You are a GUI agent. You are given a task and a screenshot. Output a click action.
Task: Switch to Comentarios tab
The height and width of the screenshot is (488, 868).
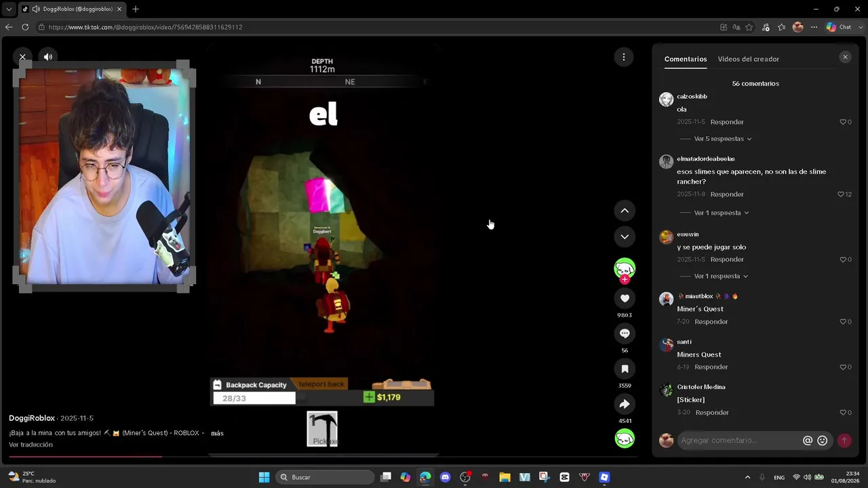coord(686,59)
